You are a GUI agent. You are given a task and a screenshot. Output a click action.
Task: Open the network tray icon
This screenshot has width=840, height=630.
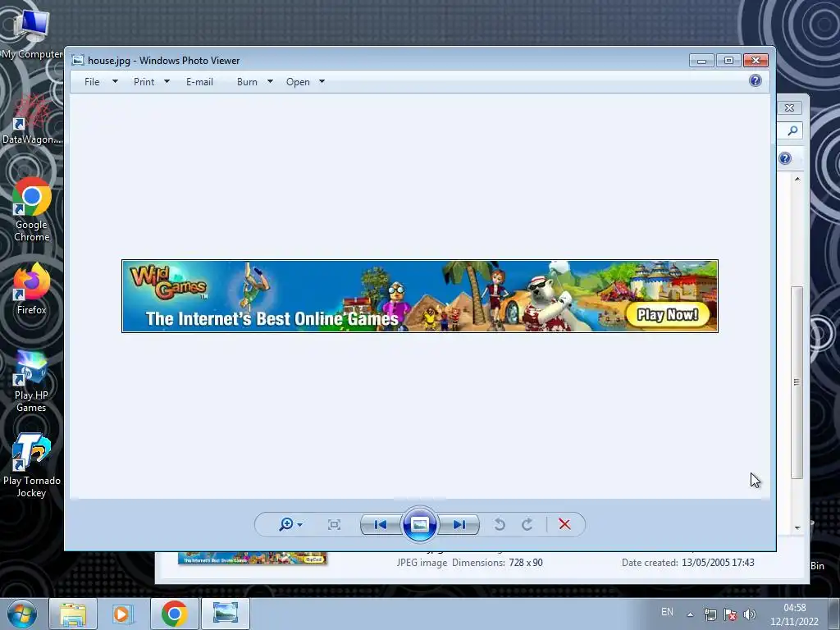710,614
